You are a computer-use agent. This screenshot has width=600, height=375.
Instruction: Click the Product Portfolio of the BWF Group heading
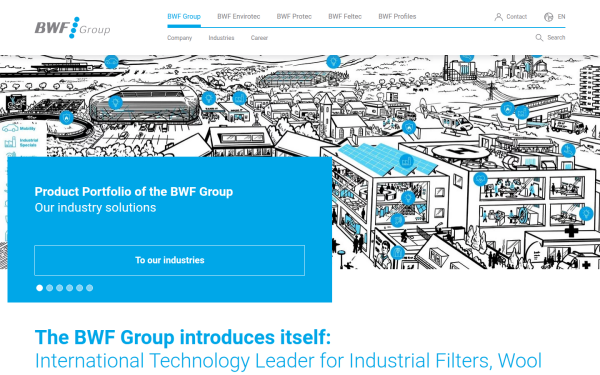coord(134,191)
